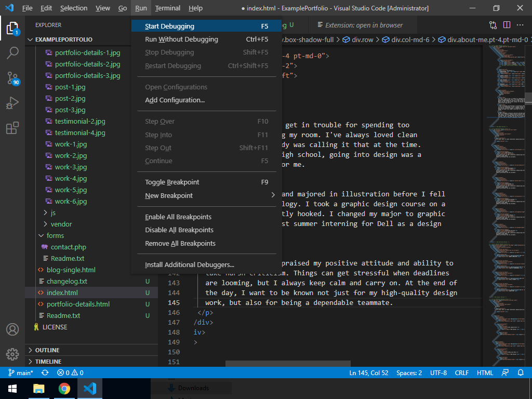Open Source Control view with 90 badge
The image size is (532, 399).
(12, 78)
